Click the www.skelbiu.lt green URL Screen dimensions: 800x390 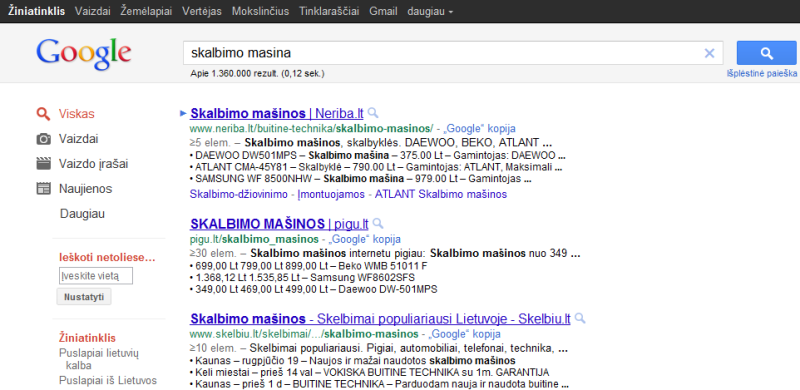pos(304,334)
